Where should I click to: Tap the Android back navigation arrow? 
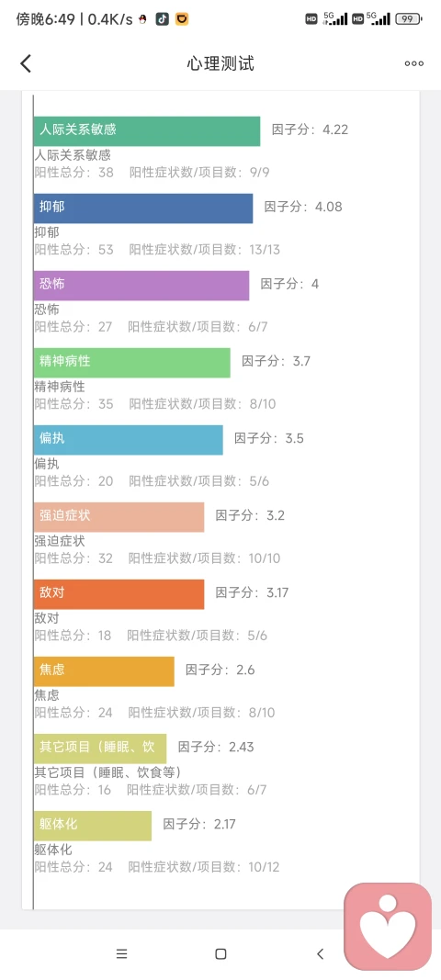[321, 953]
